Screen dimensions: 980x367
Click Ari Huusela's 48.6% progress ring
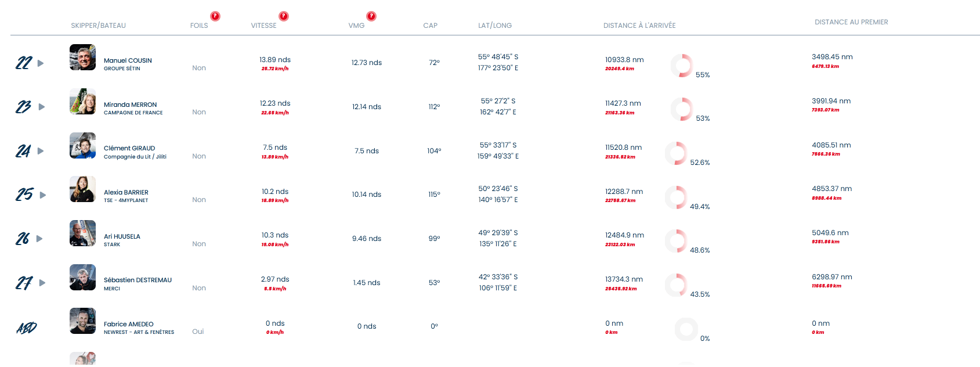pyautogui.click(x=676, y=241)
